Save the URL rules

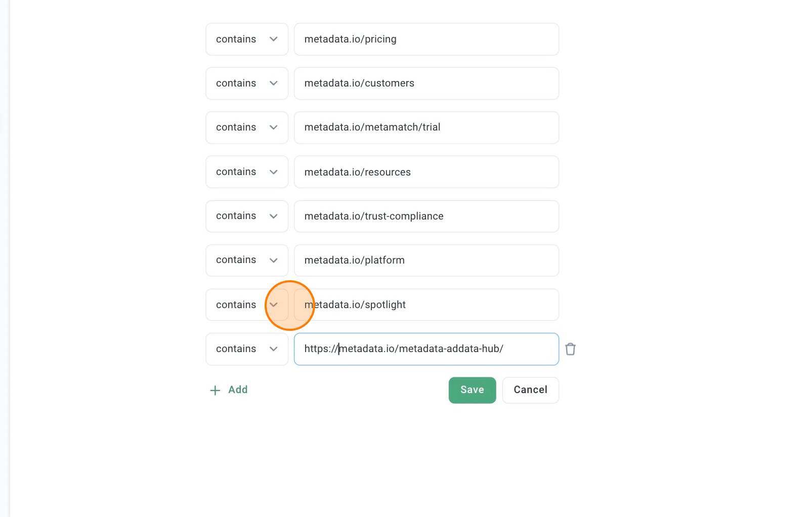[x=472, y=390]
